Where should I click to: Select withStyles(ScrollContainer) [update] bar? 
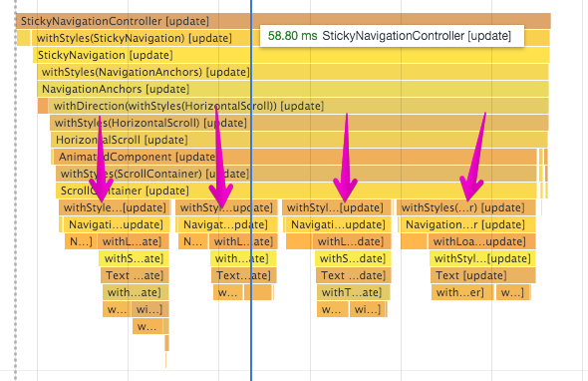[x=296, y=174]
